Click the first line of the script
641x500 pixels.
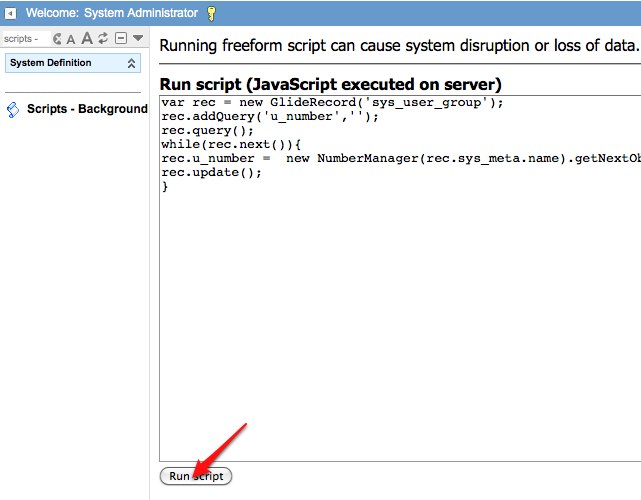(332, 103)
